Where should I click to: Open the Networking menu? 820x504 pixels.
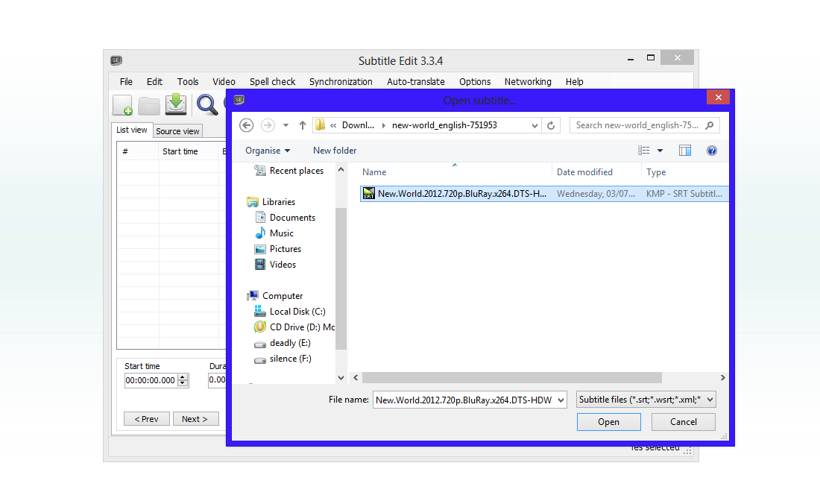pyautogui.click(x=528, y=81)
